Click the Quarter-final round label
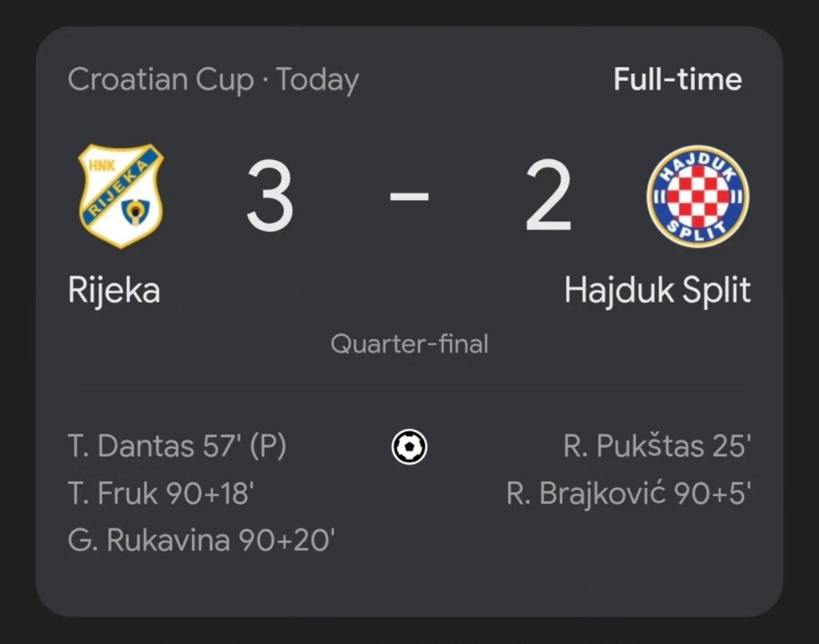Image resolution: width=819 pixels, height=644 pixels. pyautogui.click(x=409, y=344)
